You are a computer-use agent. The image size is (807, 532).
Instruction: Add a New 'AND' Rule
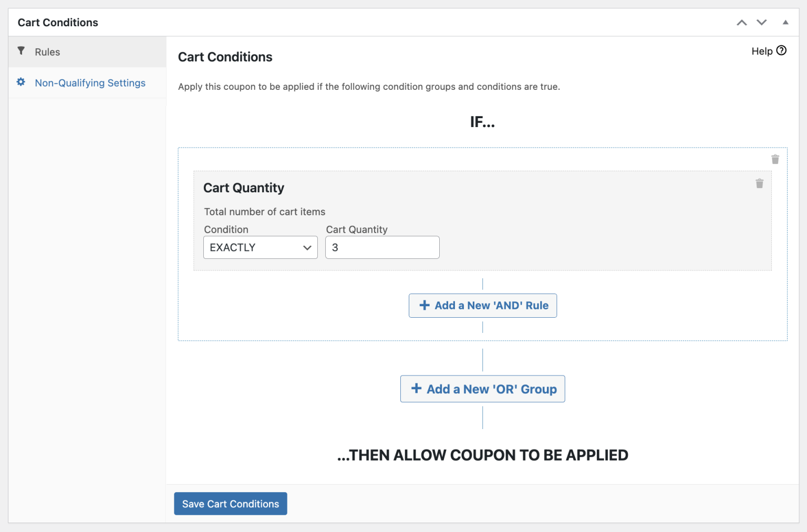(482, 305)
